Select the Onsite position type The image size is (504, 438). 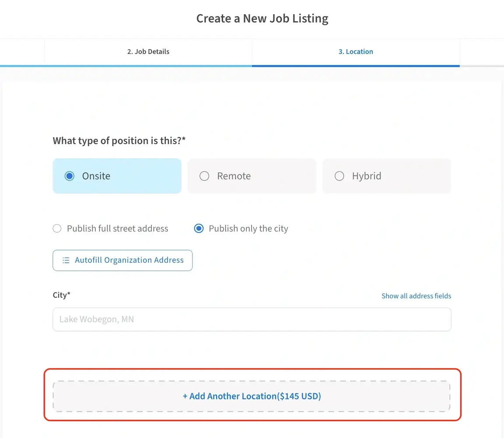point(116,176)
